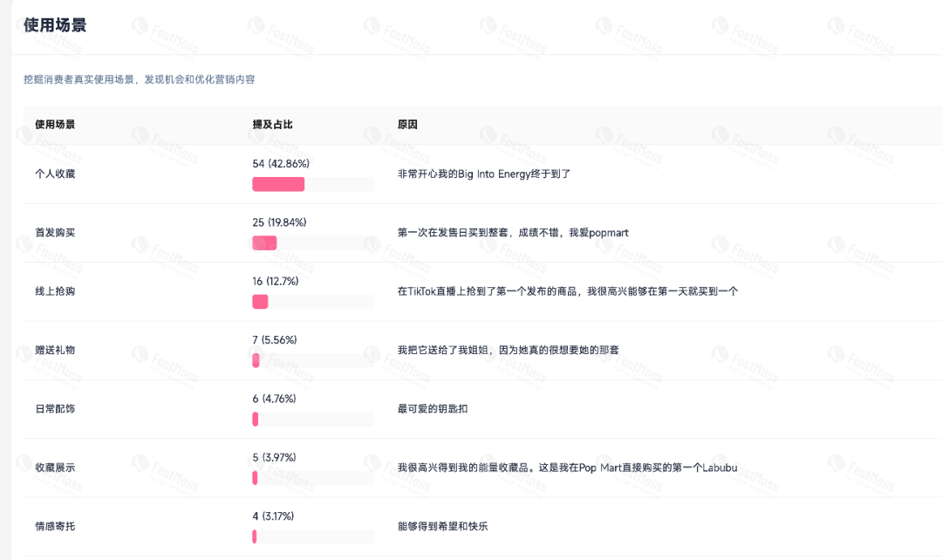Click the 赠送礼物 progress bar
This screenshot has width=942, height=560.
(255, 360)
